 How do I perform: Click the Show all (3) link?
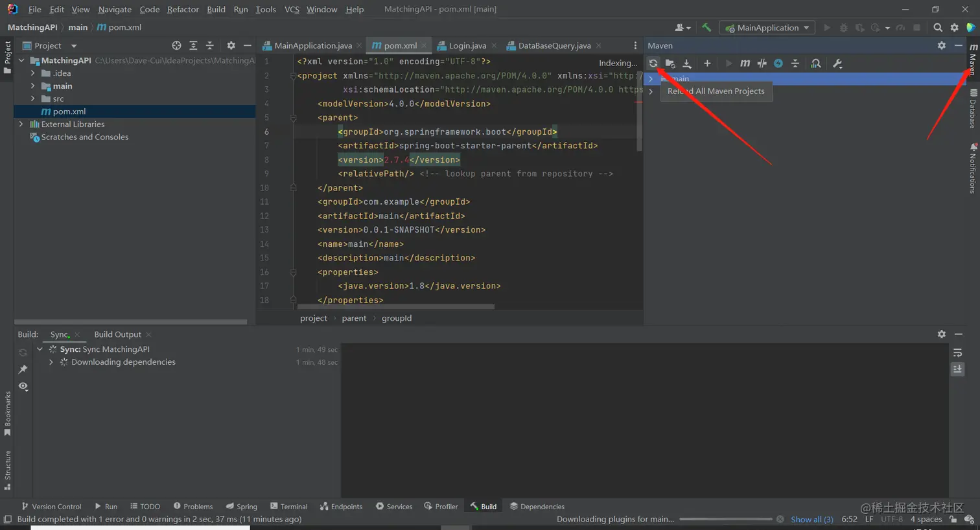click(x=811, y=519)
